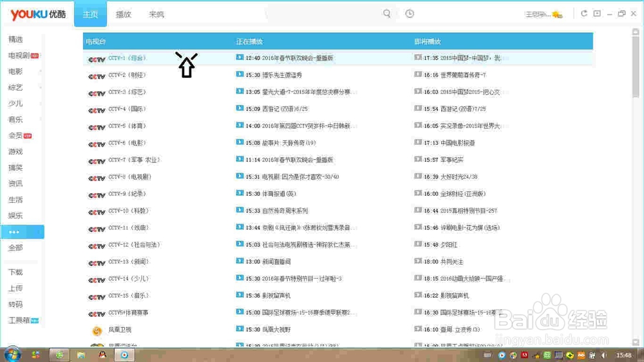Screen dimensions: 644x362
Task: Click the CCTV logo beside CCTV-3
Action: [x=97, y=93]
